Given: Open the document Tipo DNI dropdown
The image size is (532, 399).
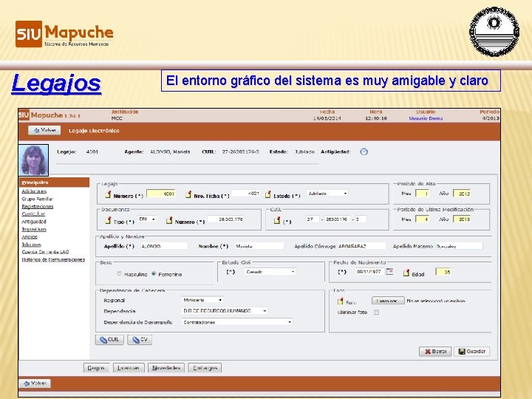Looking at the screenshot, I should point(147,219).
